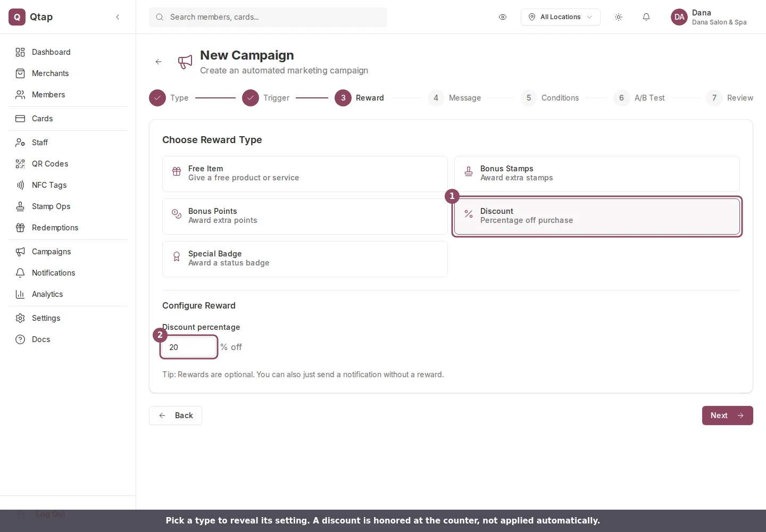Image resolution: width=766 pixels, height=532 pixels.
Task: Choose the Bonus Points reward type
Action: (x=305, y=217)
